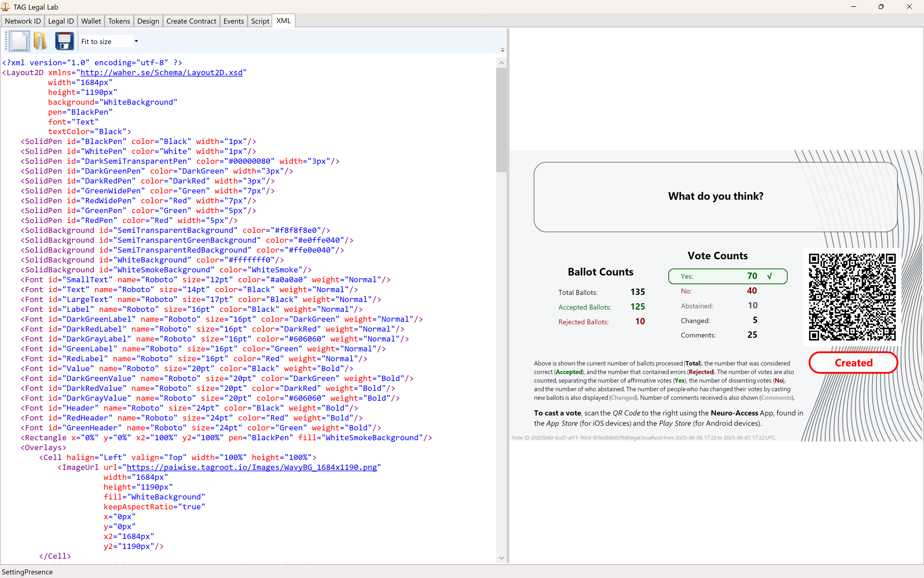Click the No vote value 40

(x=752, y=290)
